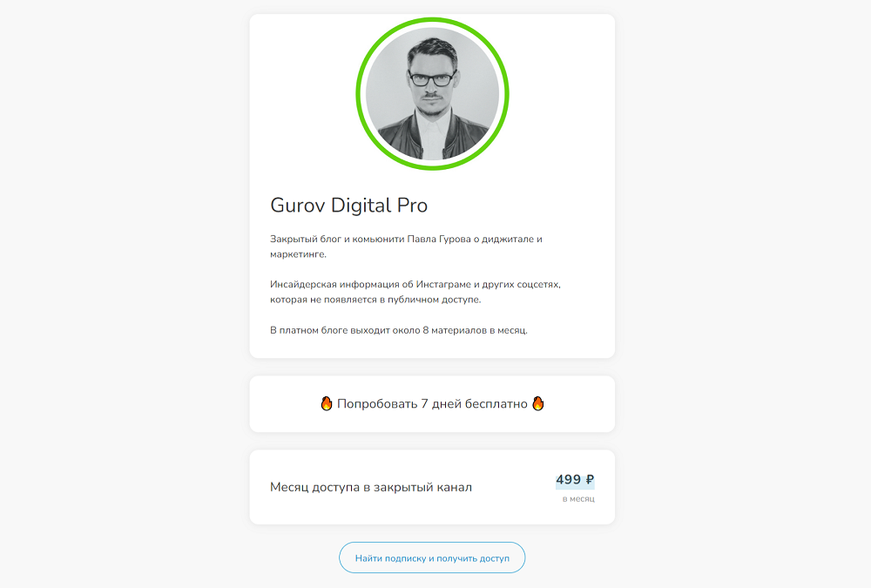This screenshot has width=871, height=588.
Task: Click 'Павла Гурова' name in the description
Action: [x=439, y=239]
